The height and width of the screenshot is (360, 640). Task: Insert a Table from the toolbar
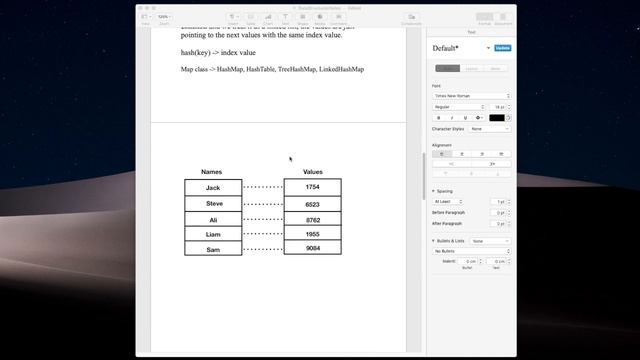click(251, 17)
